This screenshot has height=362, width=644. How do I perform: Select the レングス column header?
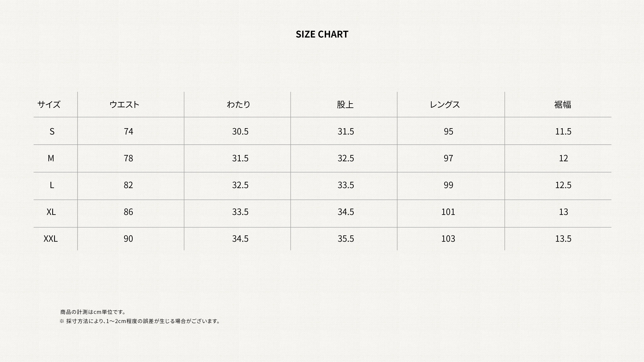(445, 104)
